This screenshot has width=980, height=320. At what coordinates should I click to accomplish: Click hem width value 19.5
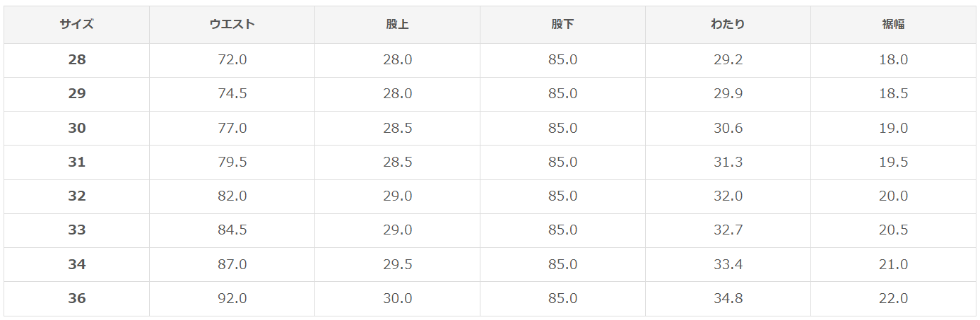(x=893, y=162)
